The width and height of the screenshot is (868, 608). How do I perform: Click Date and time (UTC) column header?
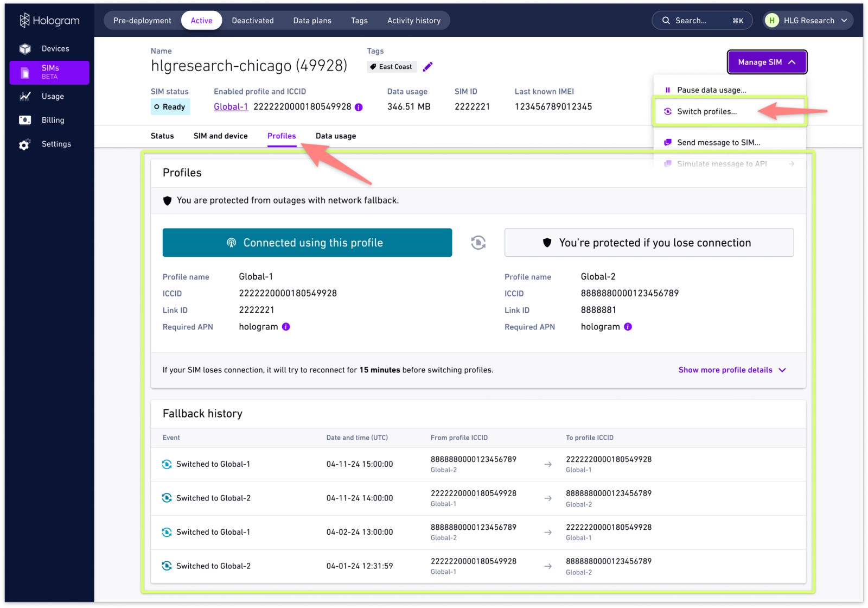pyautogui.click(x=357, y=438)
